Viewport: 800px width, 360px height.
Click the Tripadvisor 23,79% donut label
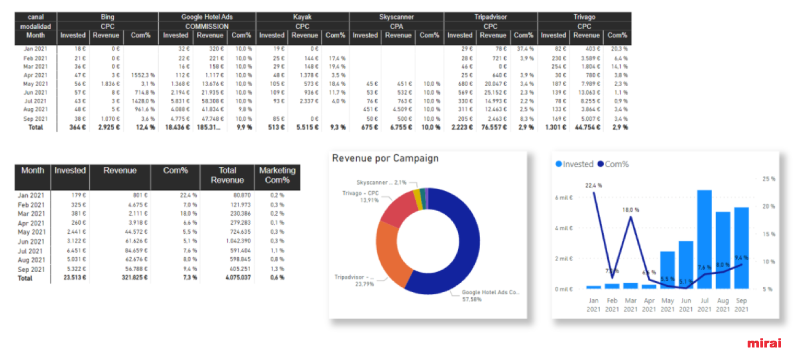tap(355, 280)
